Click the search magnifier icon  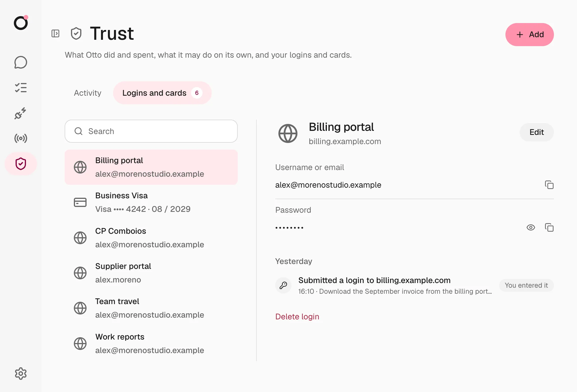click(78, 131)
